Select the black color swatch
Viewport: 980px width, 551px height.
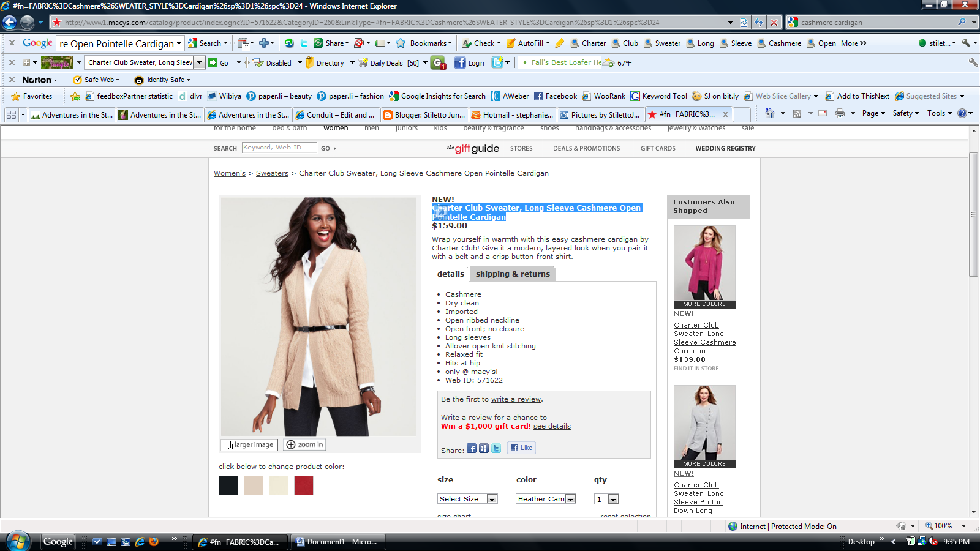click(228, 485)
